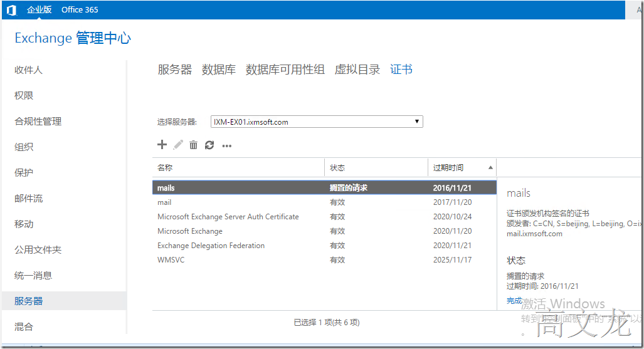Image resolution: width=644 pixels, height=349 pixels.
Task: Go to 保护 in sidebar
Action: point(24,173)
